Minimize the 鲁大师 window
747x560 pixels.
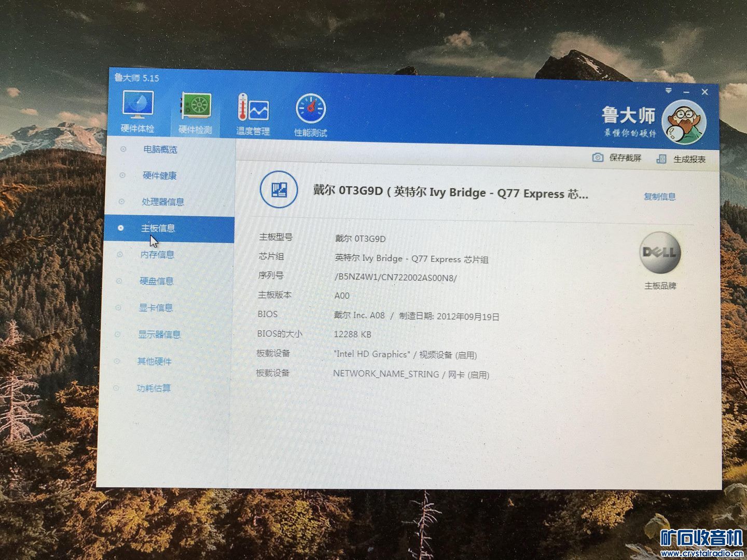686,92
